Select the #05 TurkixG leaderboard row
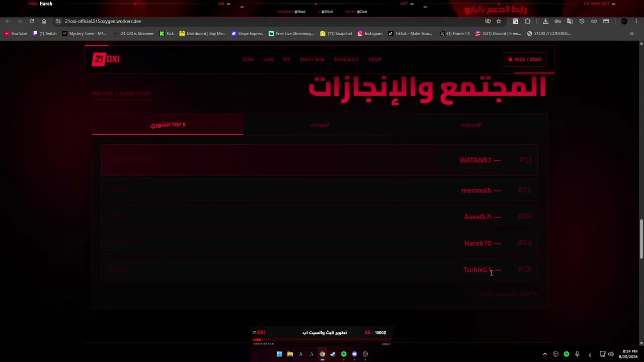Viewport: 644px width, 362px height. pos(319,269)
